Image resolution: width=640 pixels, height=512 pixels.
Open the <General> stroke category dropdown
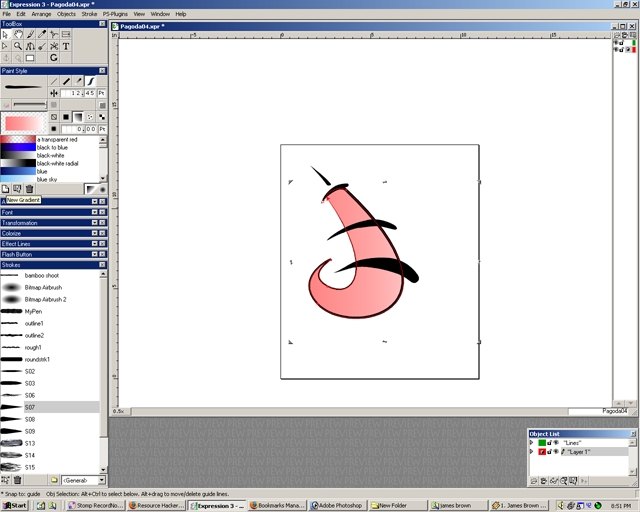click(x=102, y=480)
